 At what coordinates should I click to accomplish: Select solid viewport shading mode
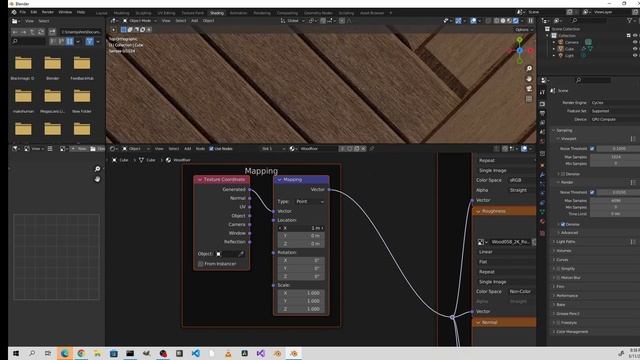pyautogui.click(x=503, y=20)
